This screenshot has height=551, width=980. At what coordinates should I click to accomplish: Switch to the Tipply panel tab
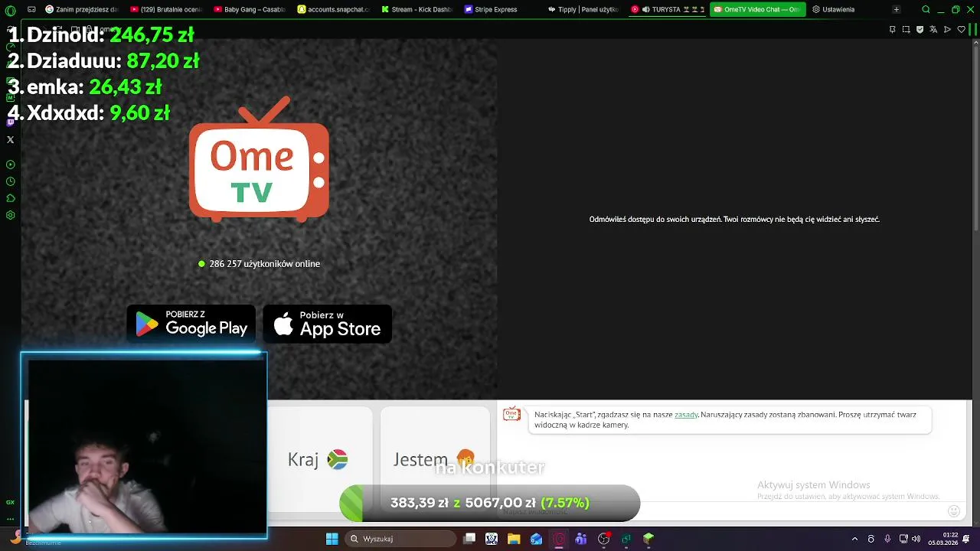click(585, 10)
